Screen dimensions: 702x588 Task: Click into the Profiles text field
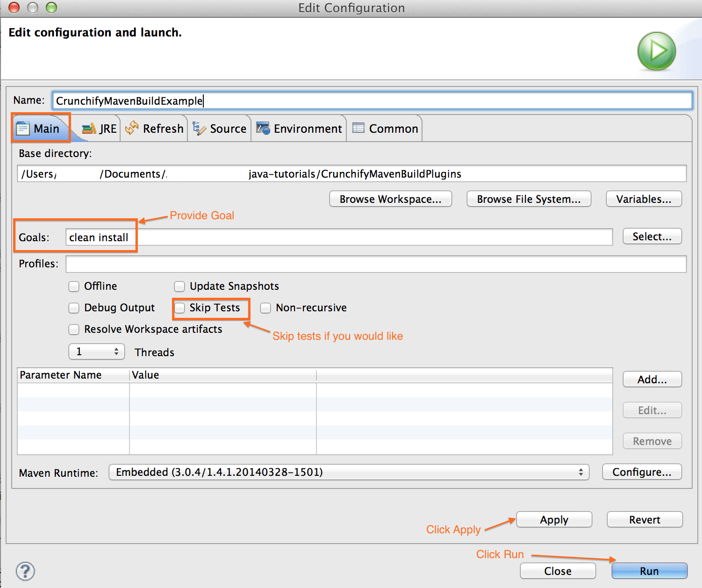[376, 264]
